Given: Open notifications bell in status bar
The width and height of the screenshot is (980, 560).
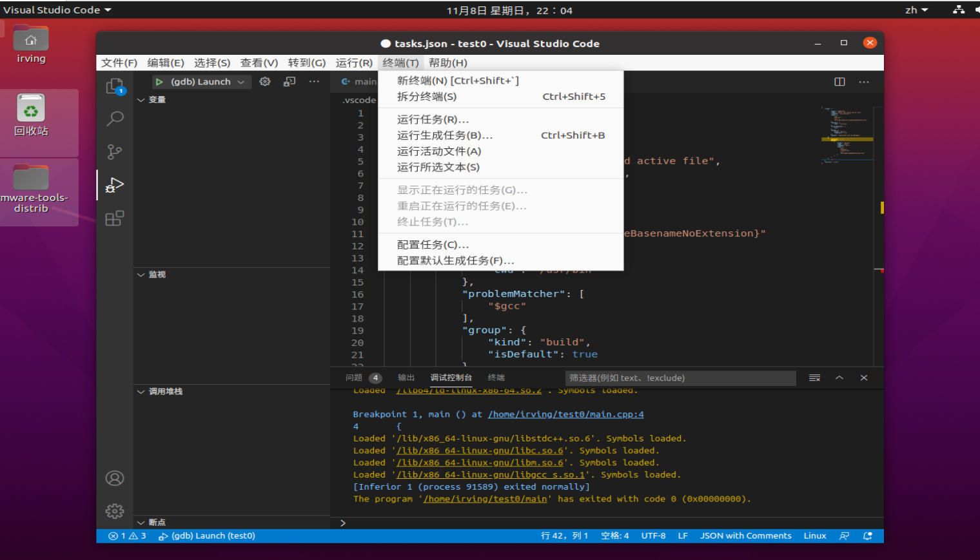Looking at the screenshot, I should coord(868,536).
